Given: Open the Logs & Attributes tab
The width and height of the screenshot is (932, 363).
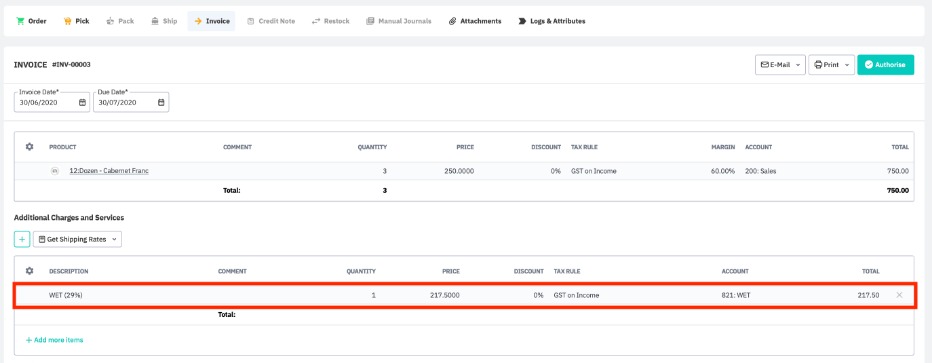Looking at the screenshot, I should click(x=552, y=21).
